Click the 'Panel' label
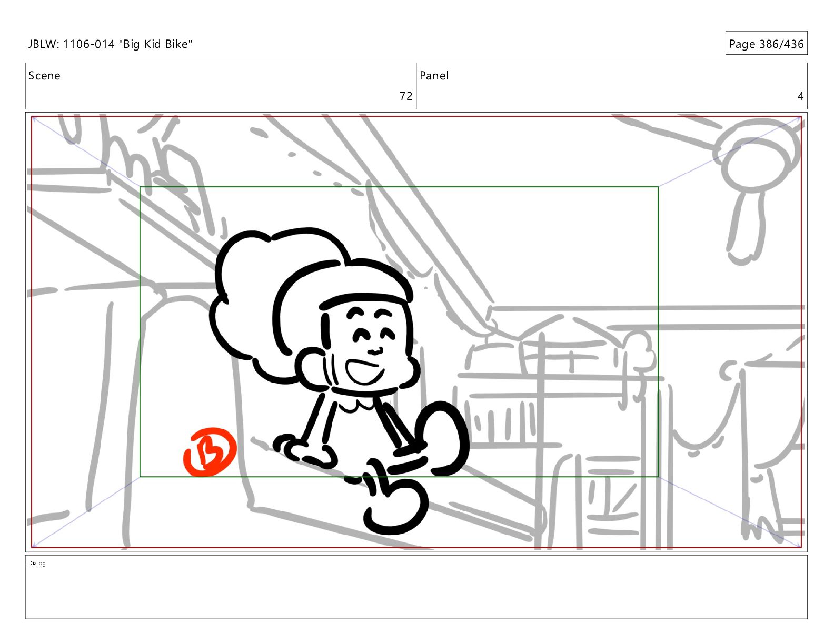This screenshot has height=644, width=834. pyautogui.click(x=434, y=76)
